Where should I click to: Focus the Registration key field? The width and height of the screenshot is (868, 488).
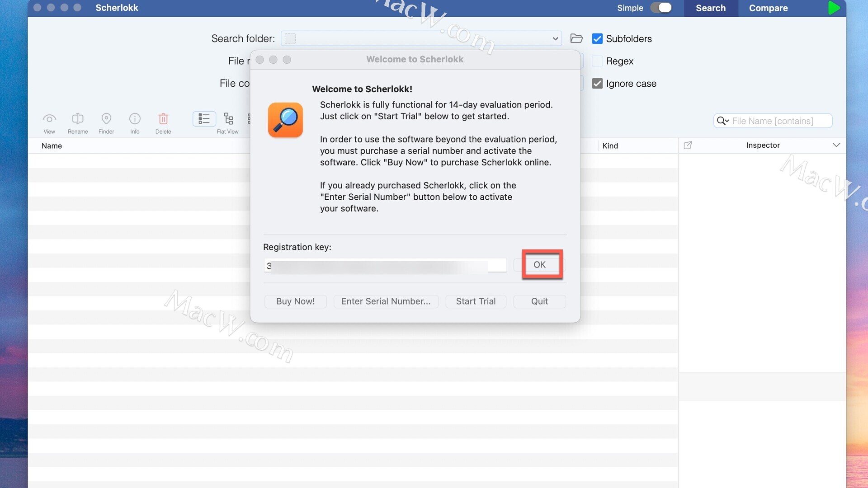(385, 265)
